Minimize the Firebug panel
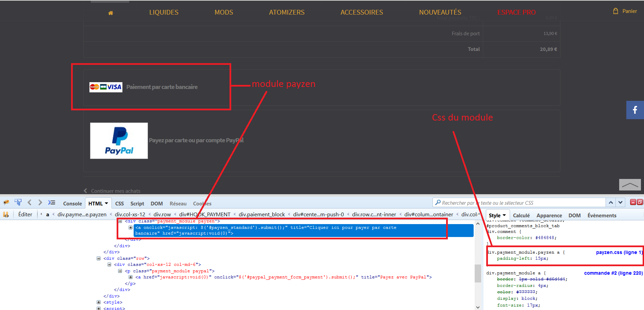Image resolution: width=644 pixels, height=310 pixels. (633, 202)
